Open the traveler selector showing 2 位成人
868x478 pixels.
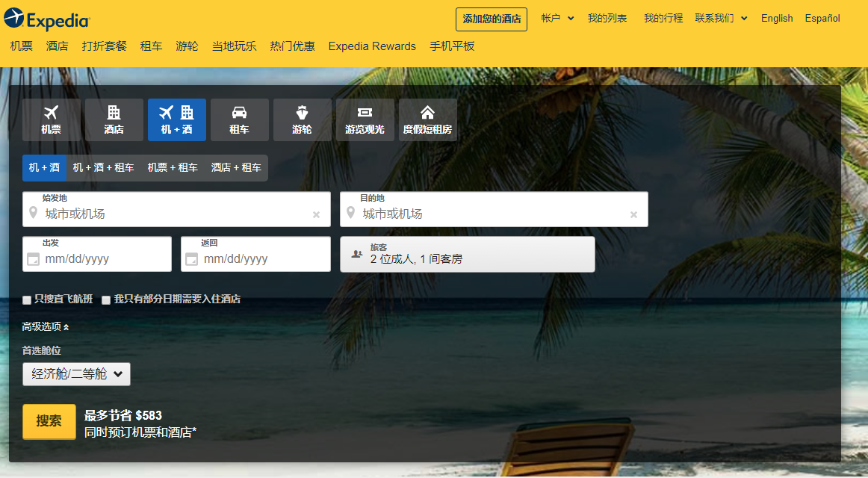(x=467, y=254)
